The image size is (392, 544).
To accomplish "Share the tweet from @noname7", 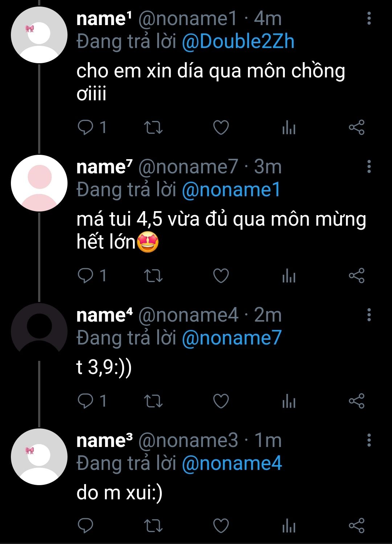I will pyautogui.click(x=356, y=276).
